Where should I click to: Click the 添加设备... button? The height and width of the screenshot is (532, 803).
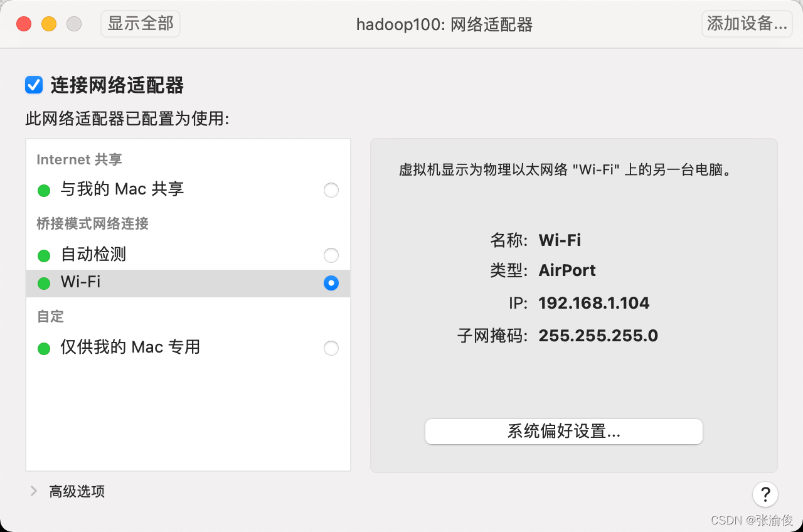[x=747, y=24]
